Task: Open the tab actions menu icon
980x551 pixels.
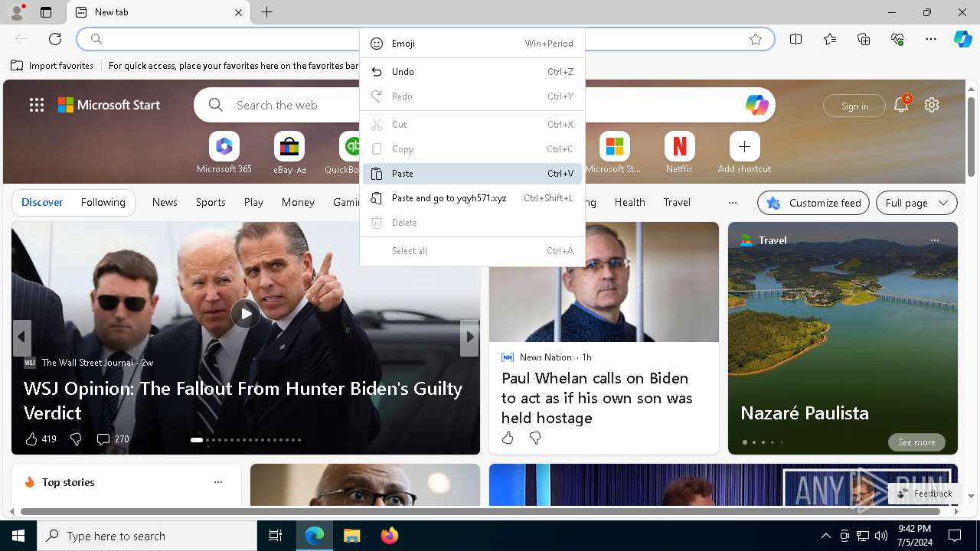Action: [46, 12]
